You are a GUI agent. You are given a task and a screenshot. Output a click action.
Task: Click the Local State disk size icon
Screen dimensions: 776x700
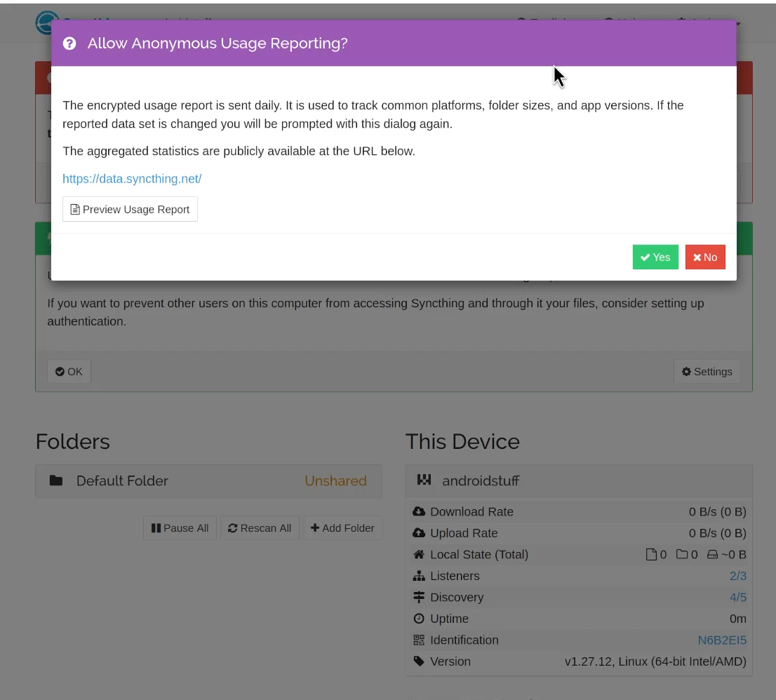point(712,555)
